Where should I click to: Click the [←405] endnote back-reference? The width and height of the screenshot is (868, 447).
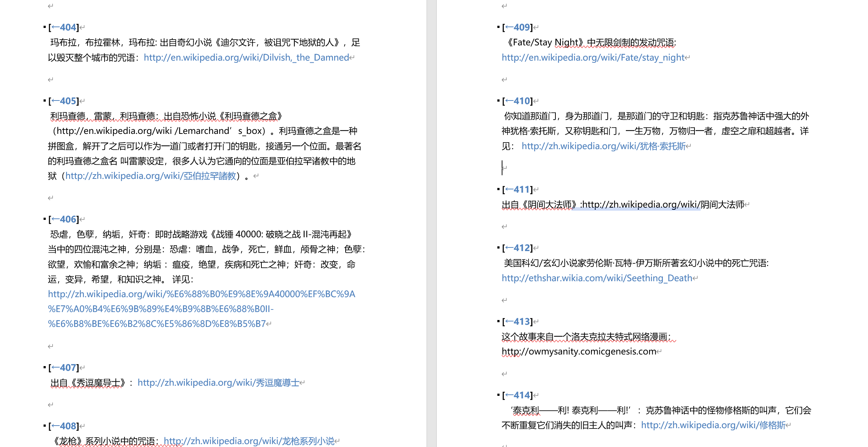click(63, 101)
